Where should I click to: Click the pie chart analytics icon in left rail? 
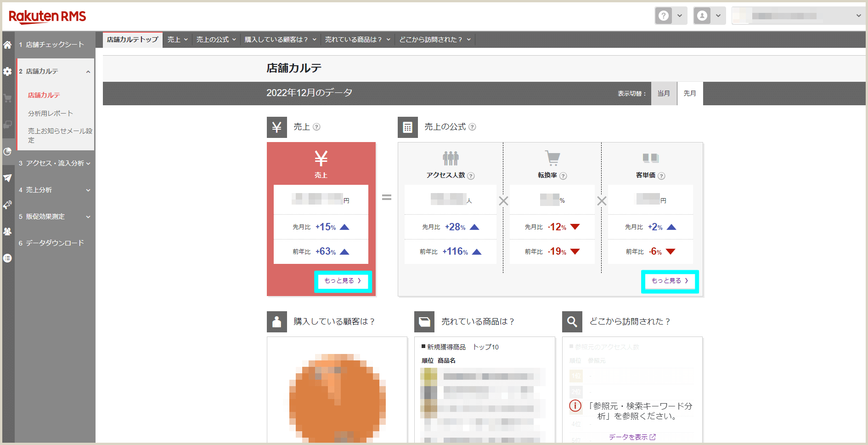click(7, 152)
